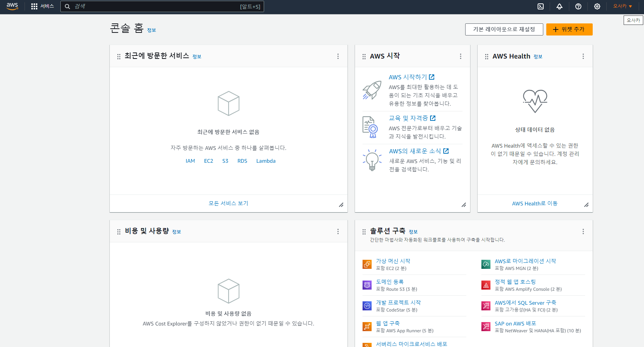
Task: Open the AWS 시작하기 external link
Action: pyautogui.click(x=412, y=77)
